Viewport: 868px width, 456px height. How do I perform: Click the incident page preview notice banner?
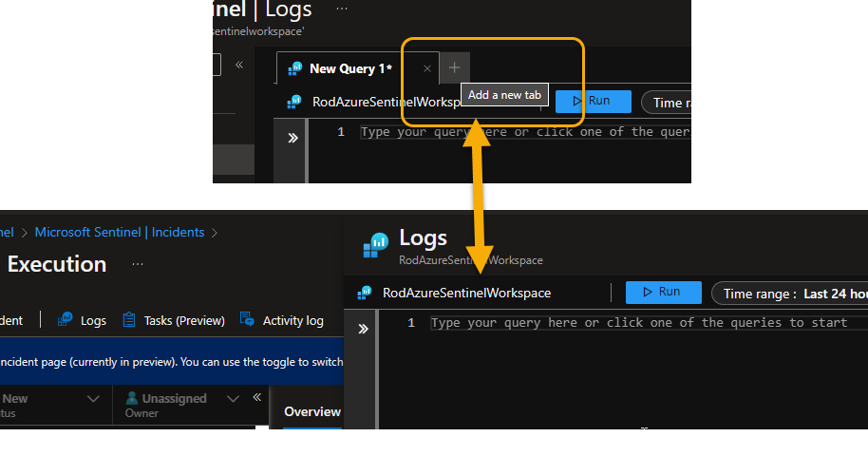[x=172, y=362]
